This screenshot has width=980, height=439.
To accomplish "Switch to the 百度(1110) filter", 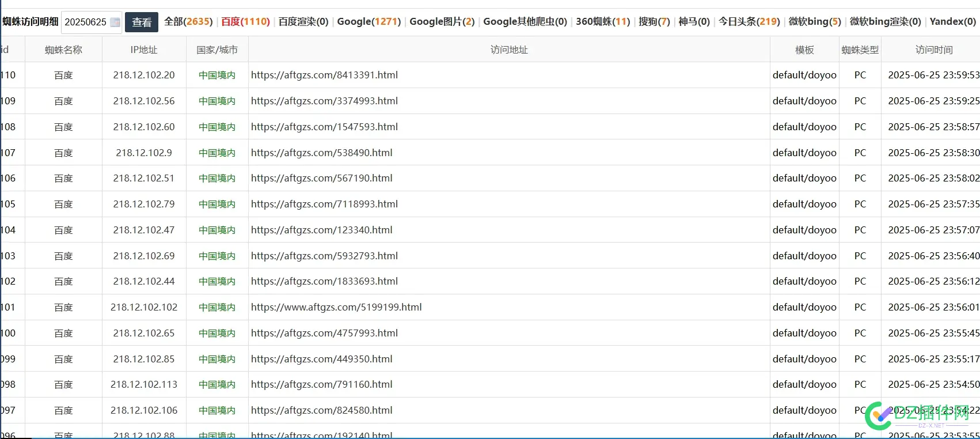I will point(245,21).
